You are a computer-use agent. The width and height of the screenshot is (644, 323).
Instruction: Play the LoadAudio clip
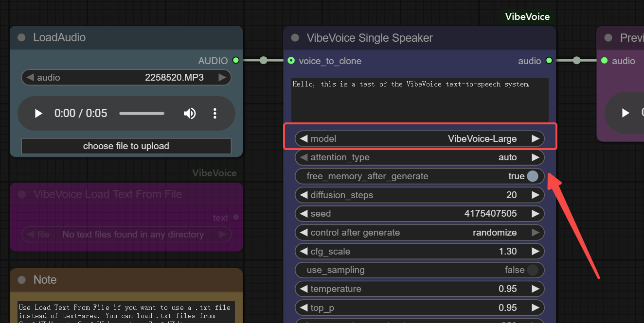click(x=38, y=114)
